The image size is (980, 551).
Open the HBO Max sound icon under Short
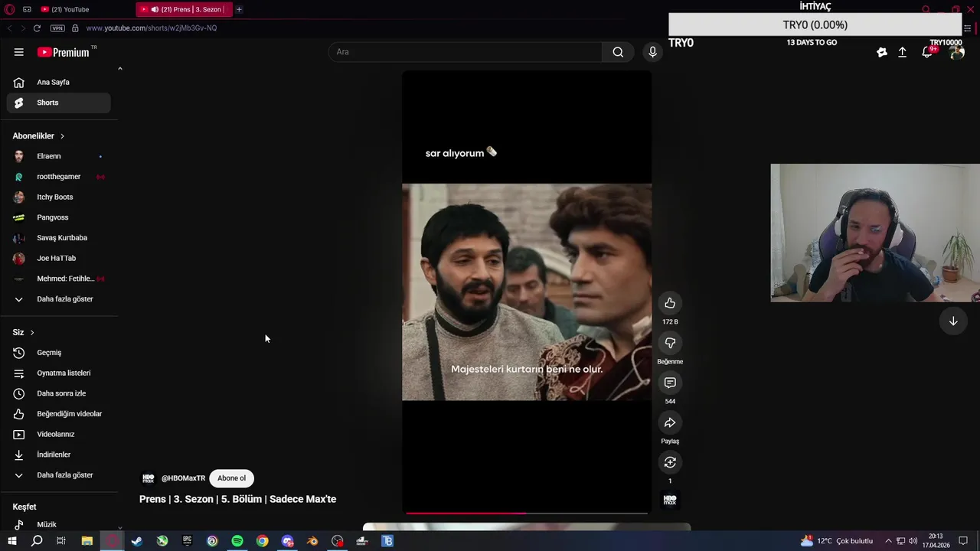(670, 500)
